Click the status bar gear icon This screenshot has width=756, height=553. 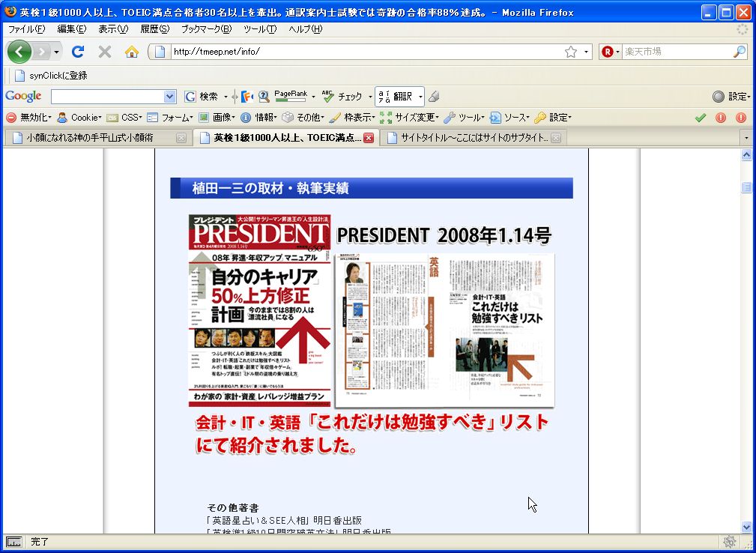click(x=729, y=542)
